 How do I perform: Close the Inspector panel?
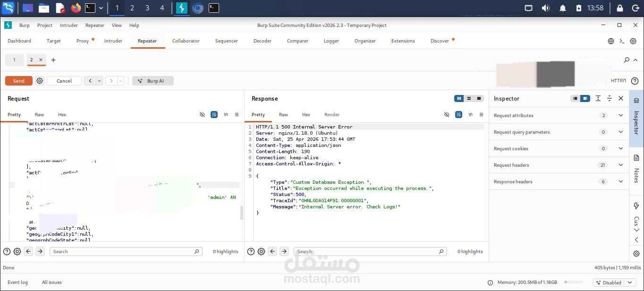[621, 98]
